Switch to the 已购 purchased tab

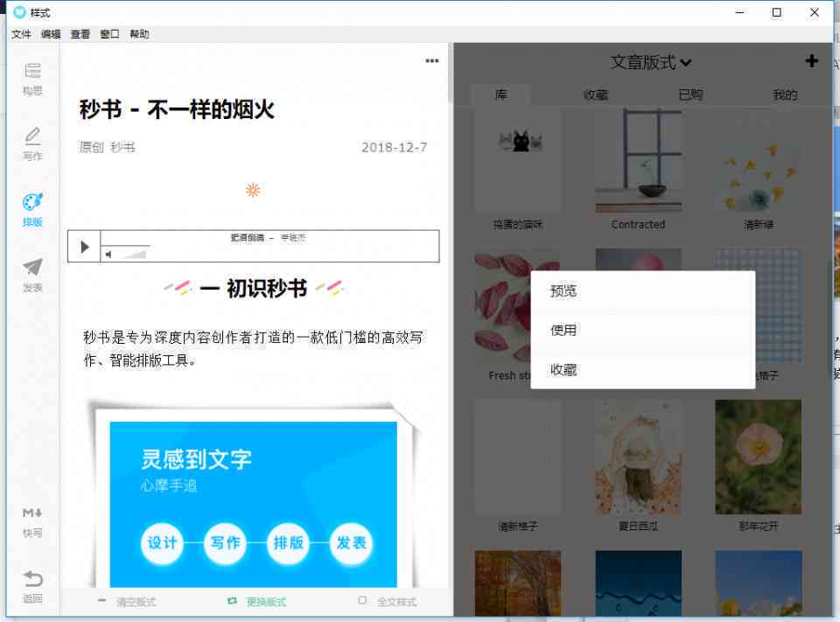coord(690,94)
